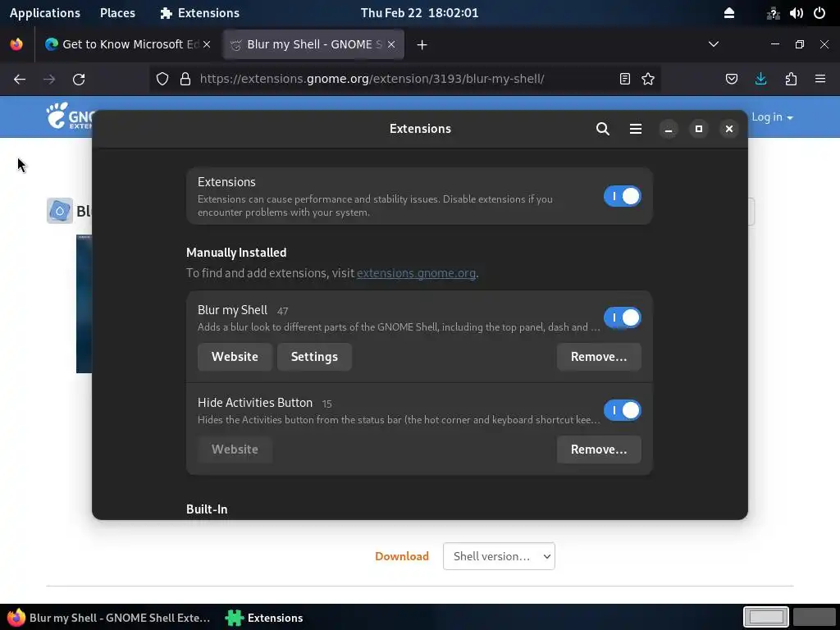Click the Firefox URL address bar
The height and width of the screenshot is (630, 840).
[404, 80]
